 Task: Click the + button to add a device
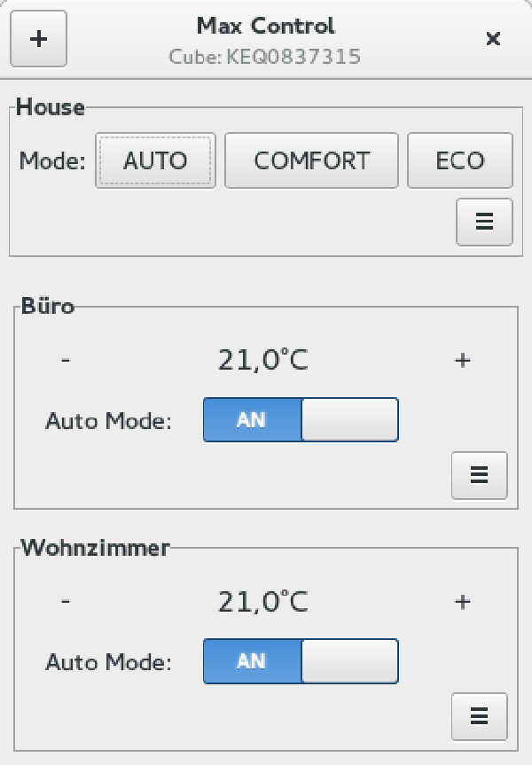(x=38, y=39)
